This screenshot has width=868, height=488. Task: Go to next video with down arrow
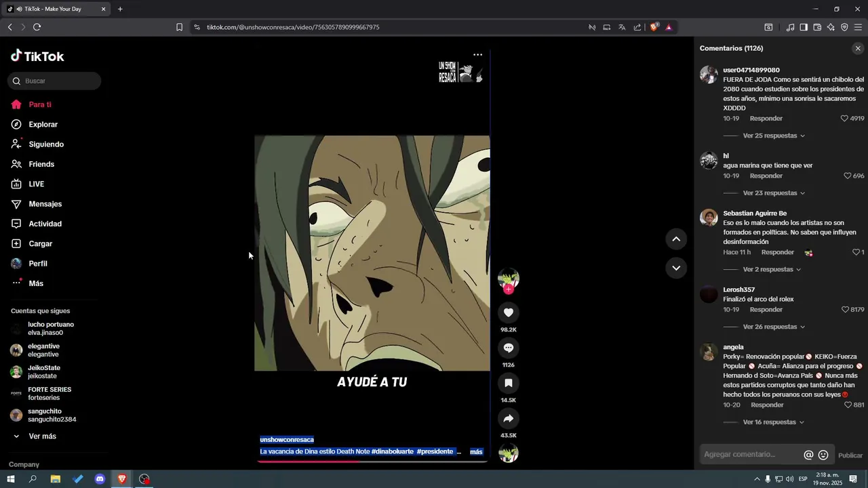click(676, 268)
